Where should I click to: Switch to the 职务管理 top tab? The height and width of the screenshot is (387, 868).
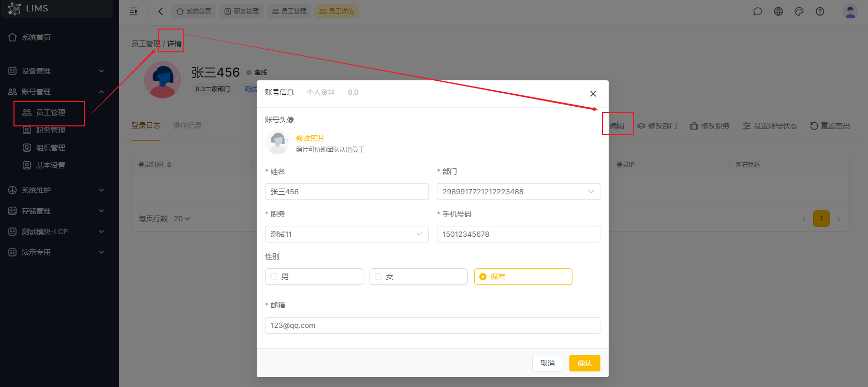click(x=241, y=11)
